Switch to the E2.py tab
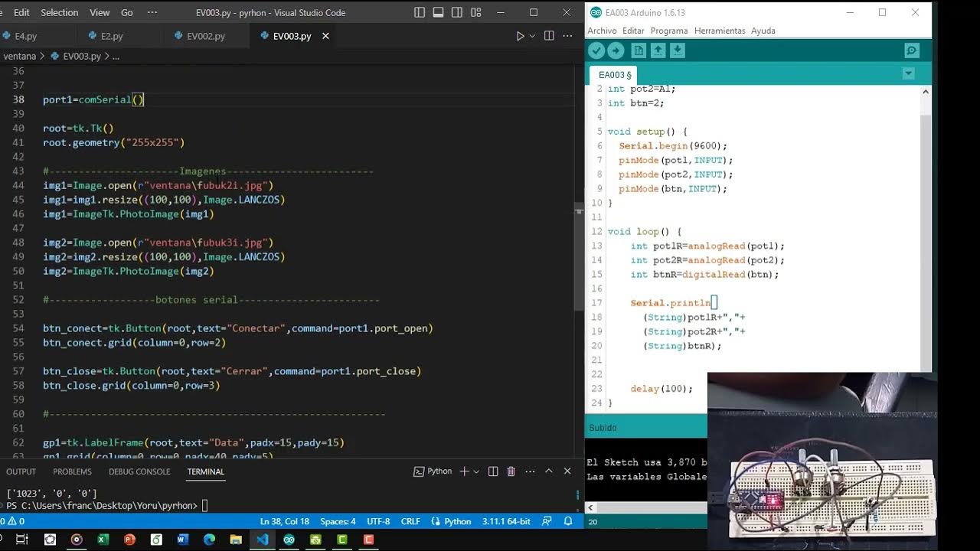Viewport: 980px width, 551px height. click(112, 36)
